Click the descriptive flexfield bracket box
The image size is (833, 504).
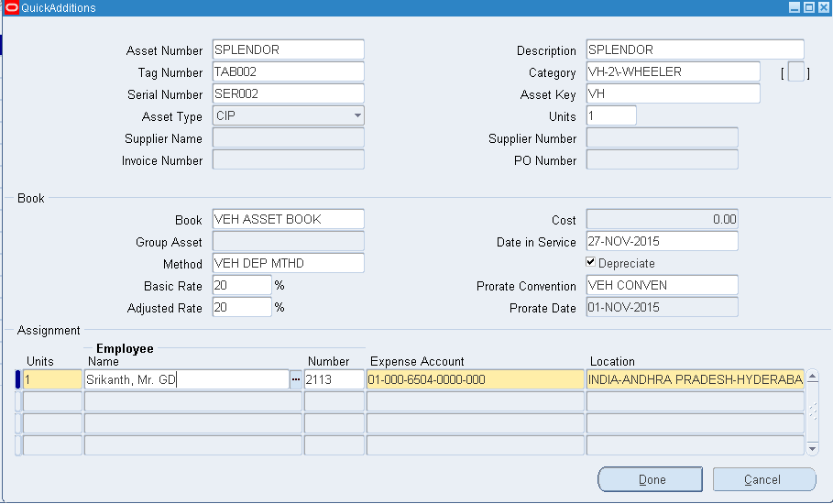pos(795,72)
